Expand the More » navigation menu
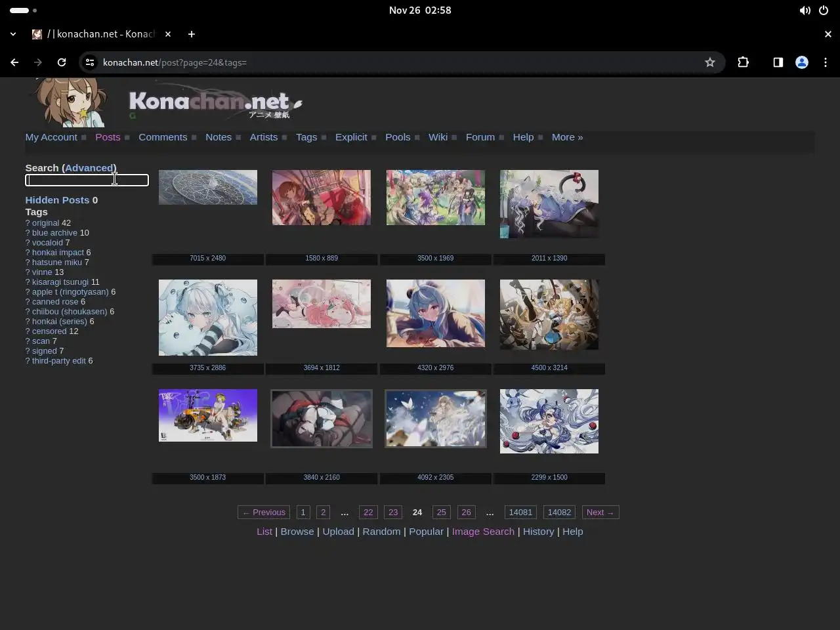This screenshot has width=840, height=630. (x=567, y=137)
